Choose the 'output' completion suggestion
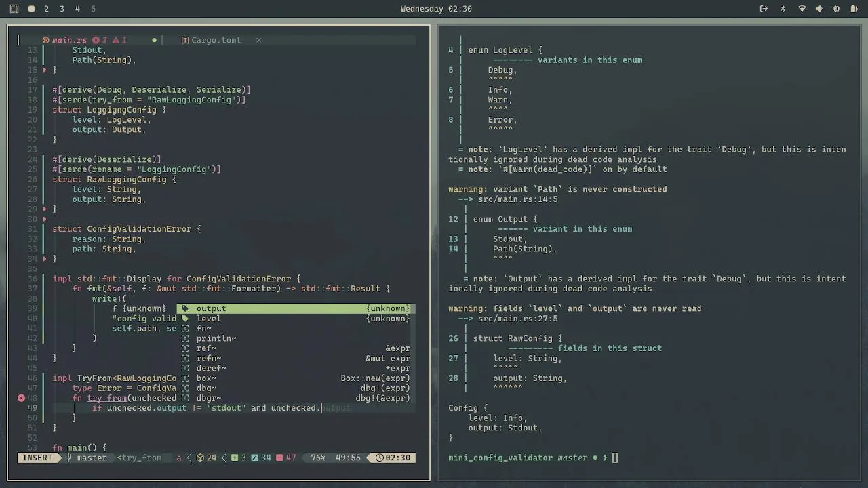This screenshot has height=488, width=868. (294, 308)
